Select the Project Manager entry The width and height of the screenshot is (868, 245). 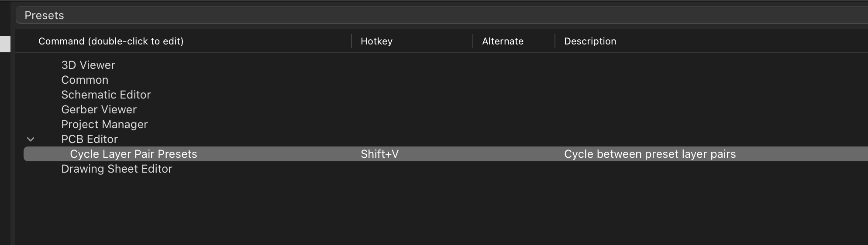104,124
